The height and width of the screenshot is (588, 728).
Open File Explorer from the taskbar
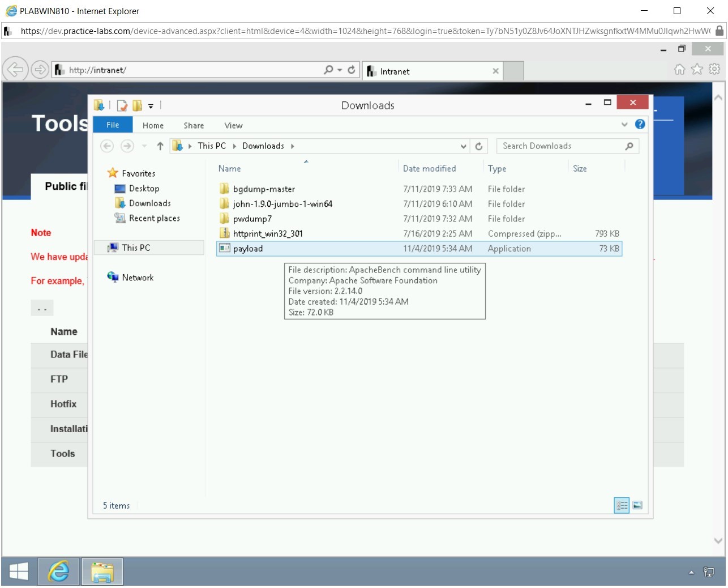click(x=102, y=571)
